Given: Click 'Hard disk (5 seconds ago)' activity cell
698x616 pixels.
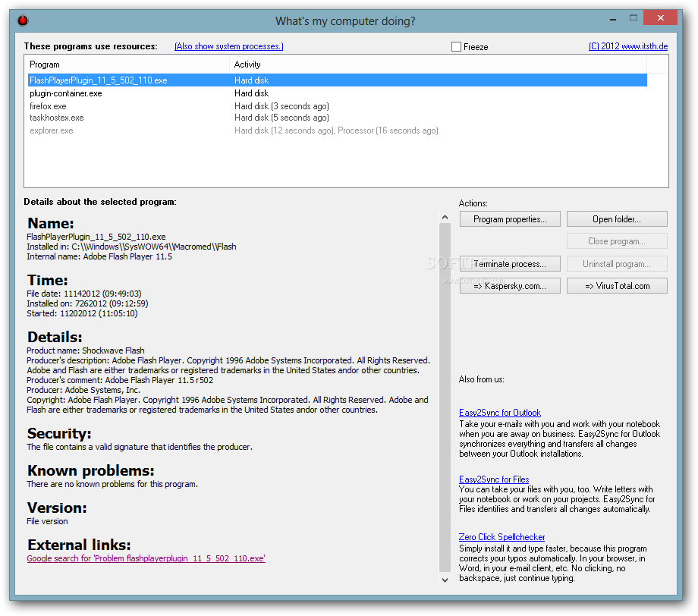Looking at the screenshot, I should pyautogui.click(x=281, y=118).
